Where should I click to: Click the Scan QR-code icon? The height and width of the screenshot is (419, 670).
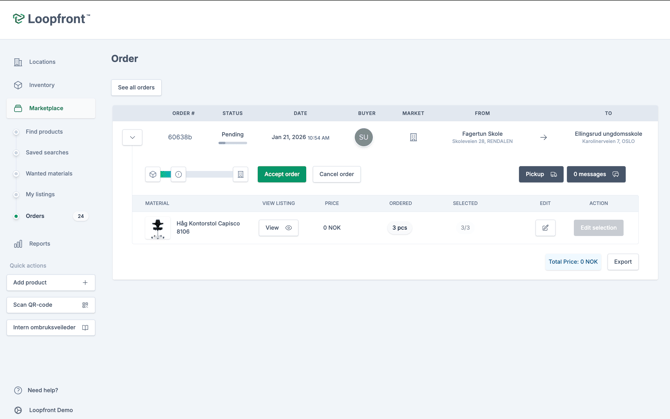click(85, 305)
